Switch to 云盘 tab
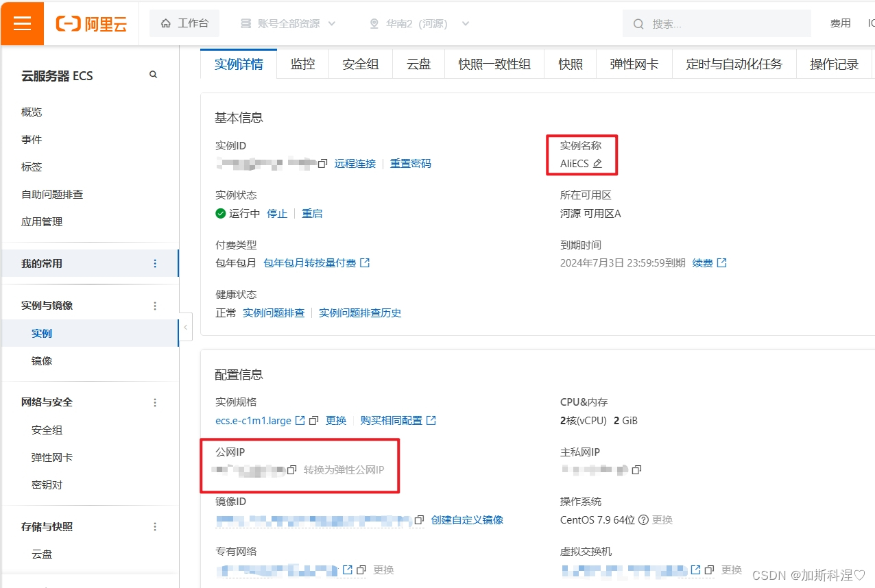Image resolution: width=875 pixels, height=588 pixels. pos(419,64)
